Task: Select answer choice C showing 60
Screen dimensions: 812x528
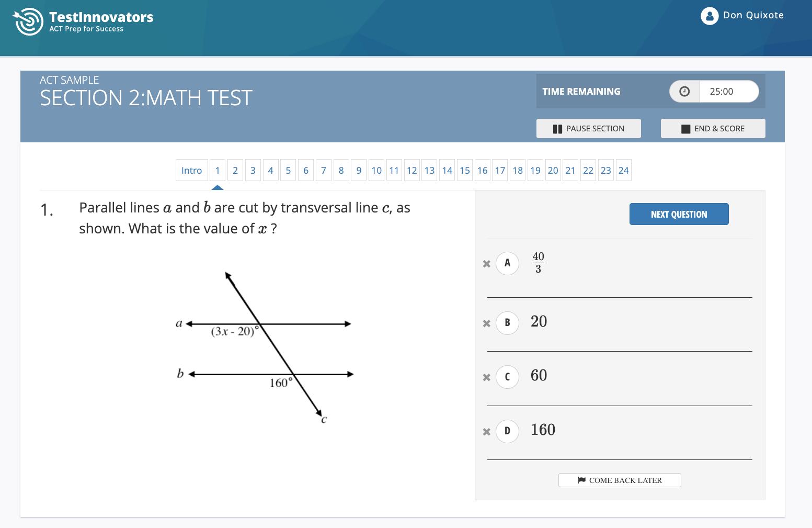Action: (507, 377)
